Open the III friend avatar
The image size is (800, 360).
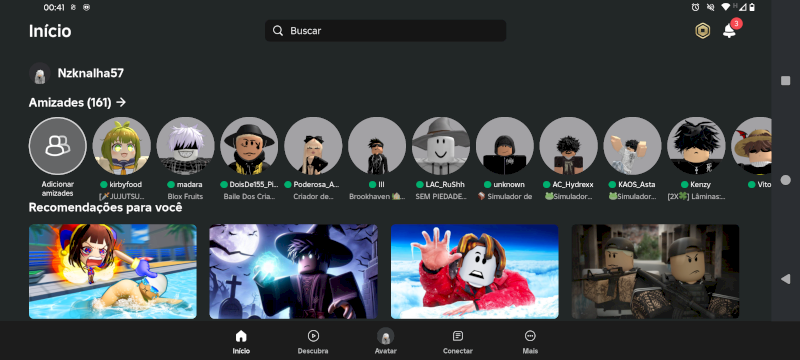pyautogui.click(x=377, y=146)
